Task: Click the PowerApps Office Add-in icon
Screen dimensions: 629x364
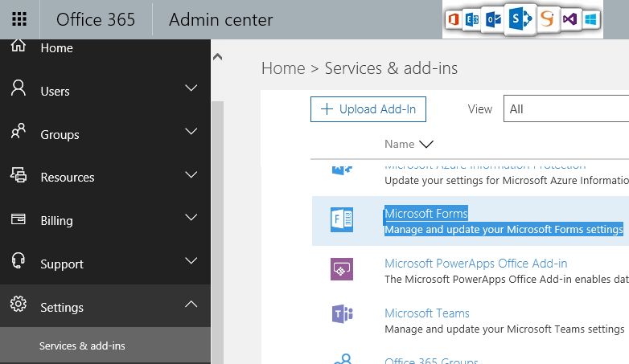Action: coord(342,269)
